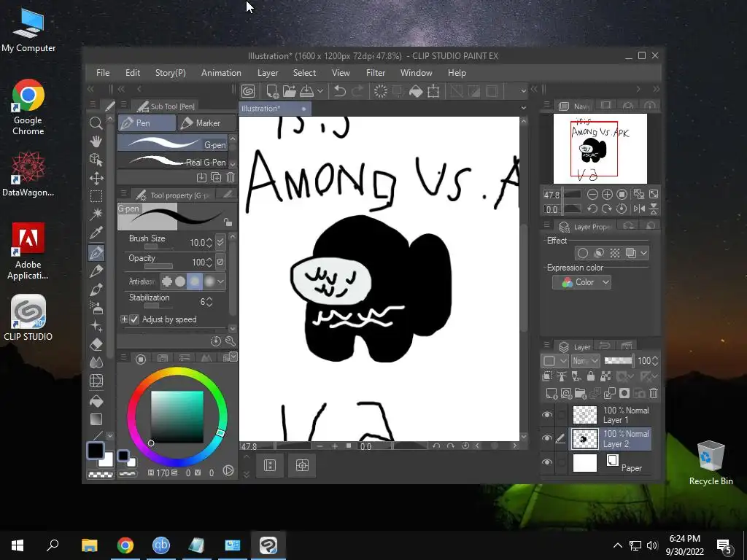Open the Save options dropdown arrow
This screenshot has height=560, width=747.
pos(320,91)
